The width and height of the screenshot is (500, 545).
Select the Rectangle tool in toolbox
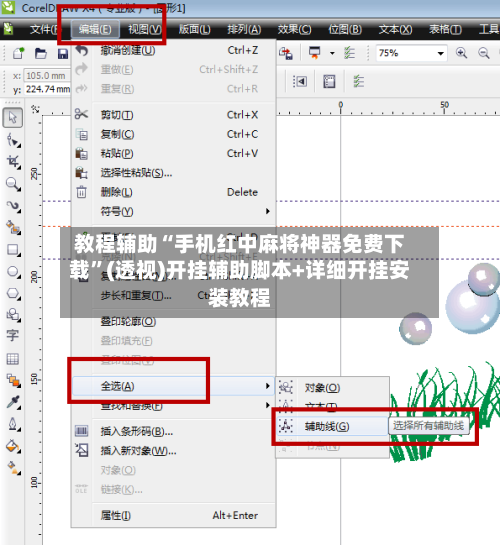(x=13, y=250)
